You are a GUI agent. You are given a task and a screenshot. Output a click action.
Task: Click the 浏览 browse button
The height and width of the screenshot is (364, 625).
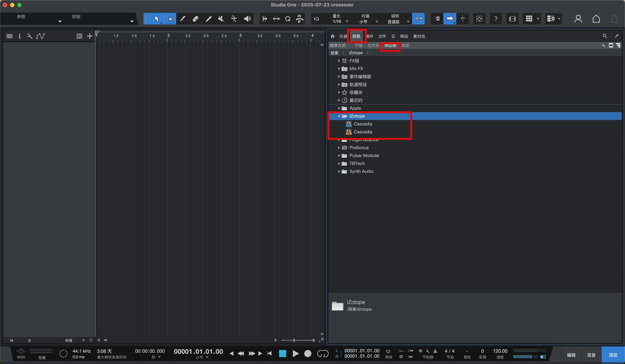(613, 355)
